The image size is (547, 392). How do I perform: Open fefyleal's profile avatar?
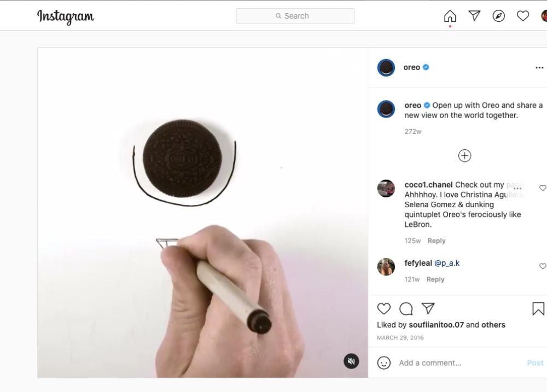coord(386,267)
